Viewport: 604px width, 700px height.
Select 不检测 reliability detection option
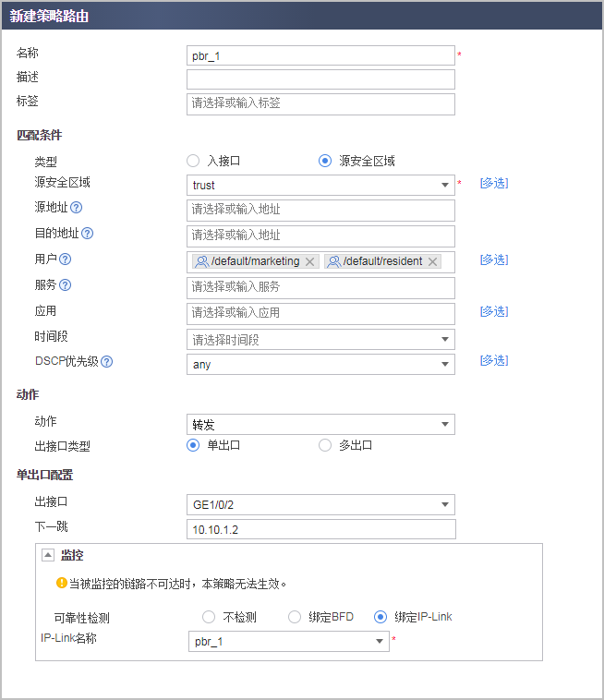[x=209, y=617]
